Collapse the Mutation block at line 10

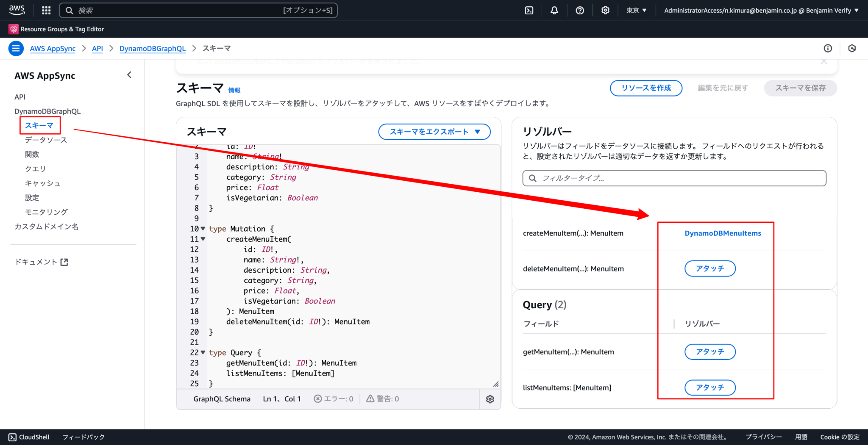[203, 229]
